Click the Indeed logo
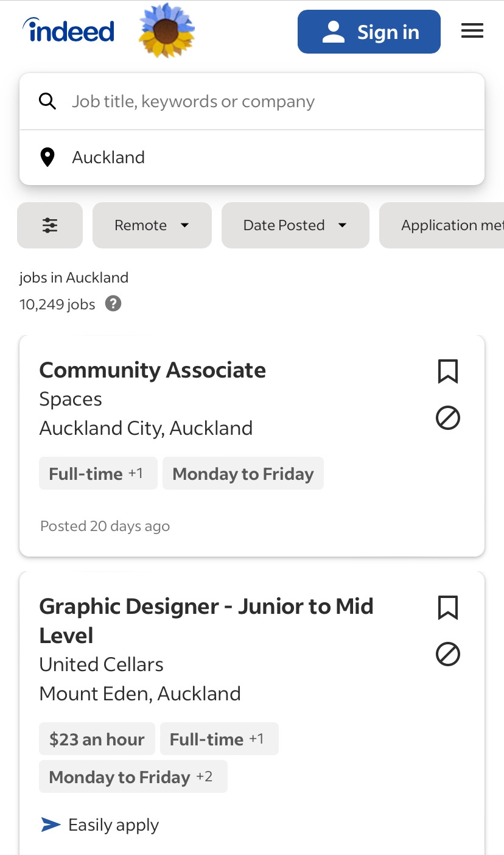 68,30
